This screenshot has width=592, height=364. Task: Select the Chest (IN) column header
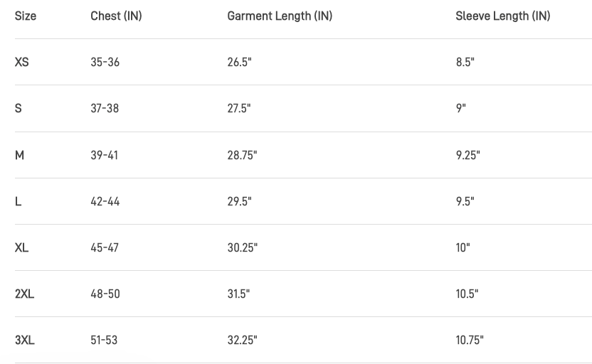tap(116, 16)
